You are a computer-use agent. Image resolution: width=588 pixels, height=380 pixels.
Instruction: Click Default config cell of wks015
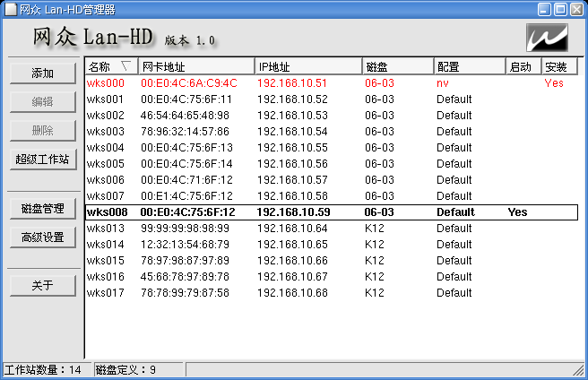click(x=454, y=261)
